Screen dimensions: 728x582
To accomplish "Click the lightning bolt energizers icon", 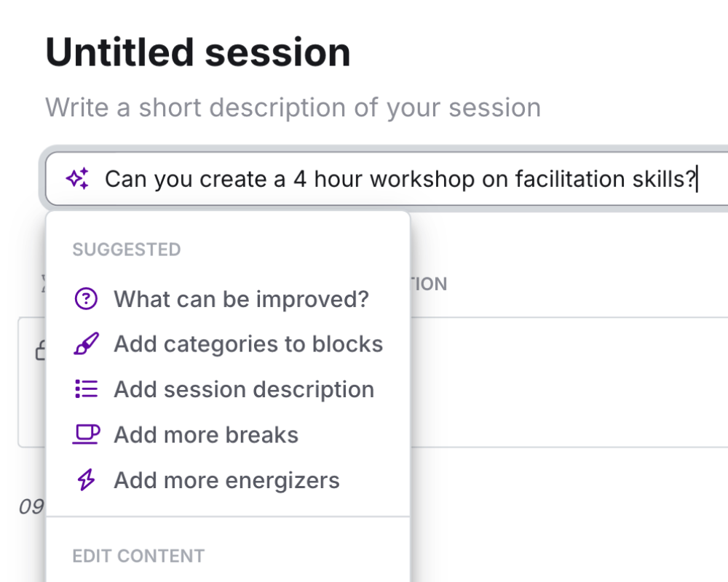I will tap(86, 480).
